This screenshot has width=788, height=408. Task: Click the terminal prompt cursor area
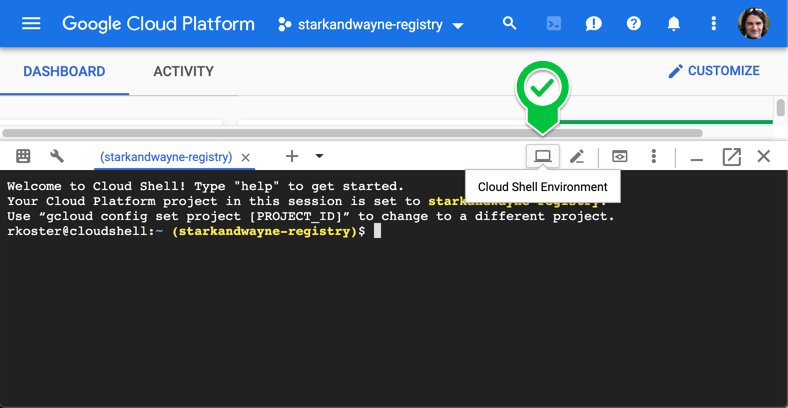coord(377,231)
